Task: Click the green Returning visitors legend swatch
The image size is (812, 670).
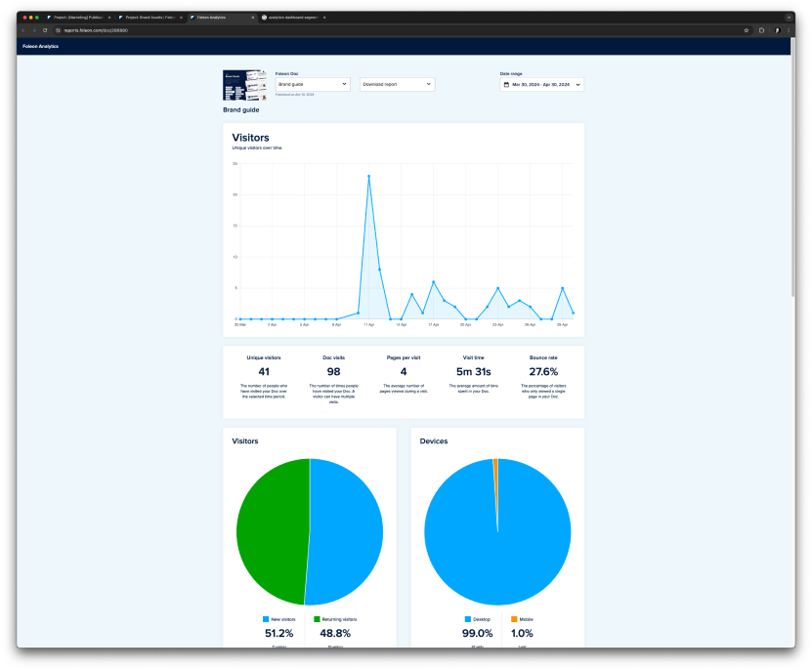Action: point(317,619)
